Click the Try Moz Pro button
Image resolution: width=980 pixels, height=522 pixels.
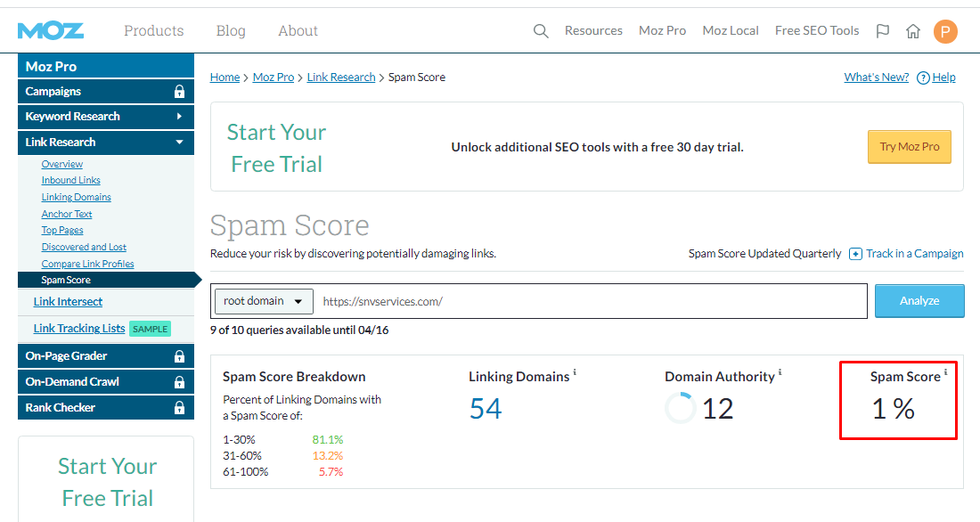910,147
